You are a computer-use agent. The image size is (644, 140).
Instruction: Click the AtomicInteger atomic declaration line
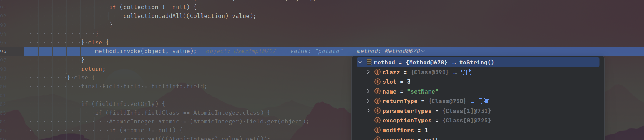209,121
